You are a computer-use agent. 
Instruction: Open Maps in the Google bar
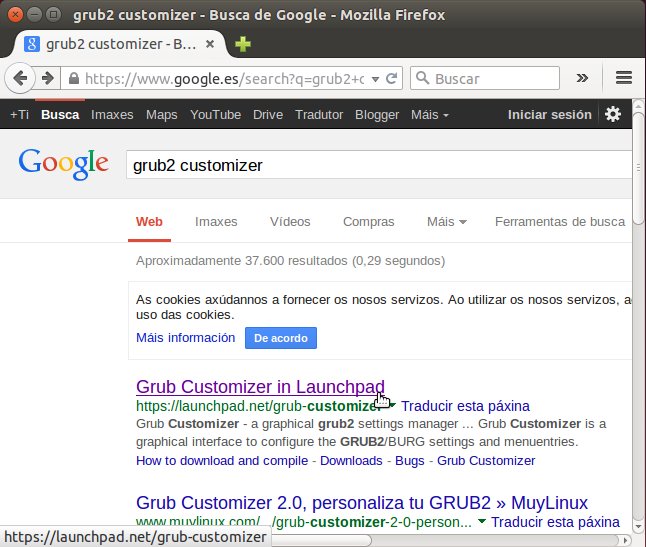162,115
